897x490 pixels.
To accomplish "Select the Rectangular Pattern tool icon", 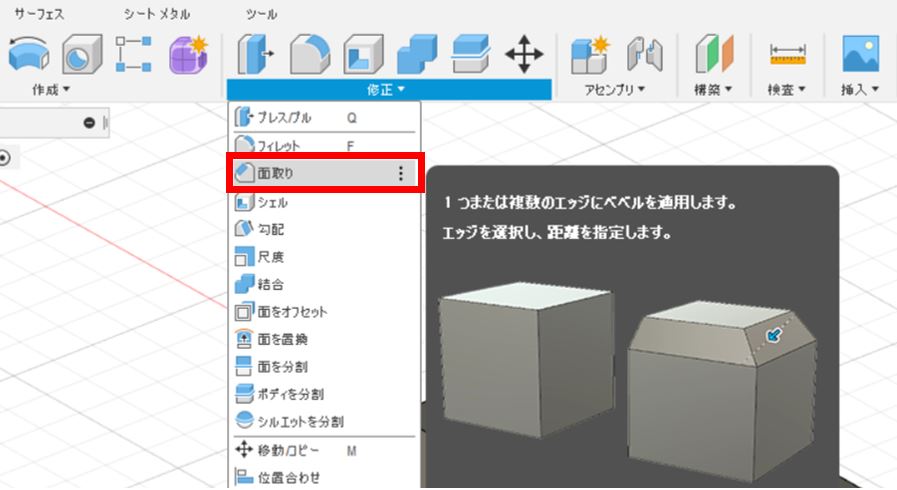I will [x=133, y=54].
